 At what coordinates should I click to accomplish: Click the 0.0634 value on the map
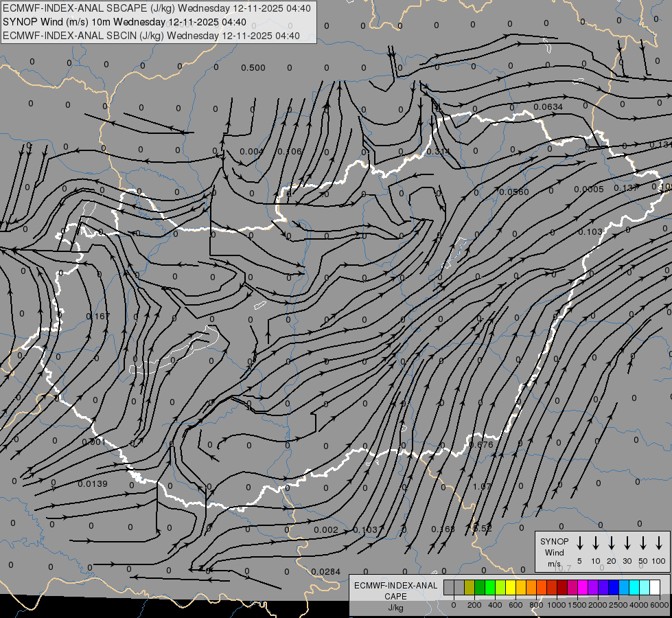coord(548,107)
